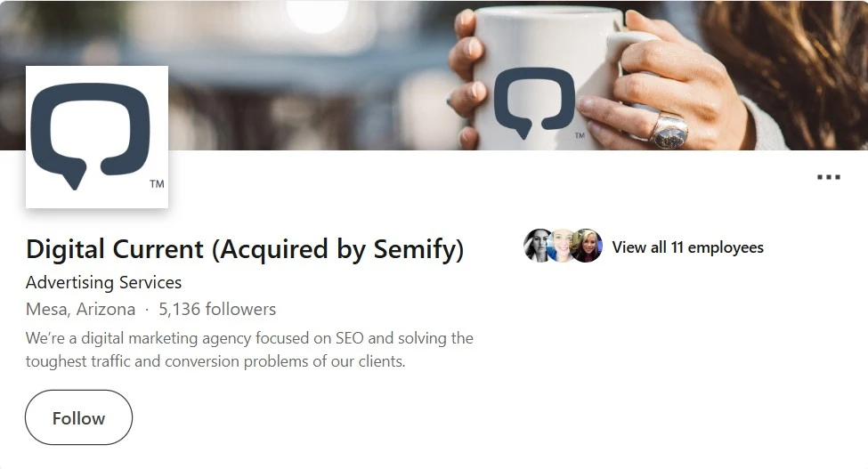Click the cover banner image with mug
The width and height of the screenshot is (868, 469).
pos(434,76)
